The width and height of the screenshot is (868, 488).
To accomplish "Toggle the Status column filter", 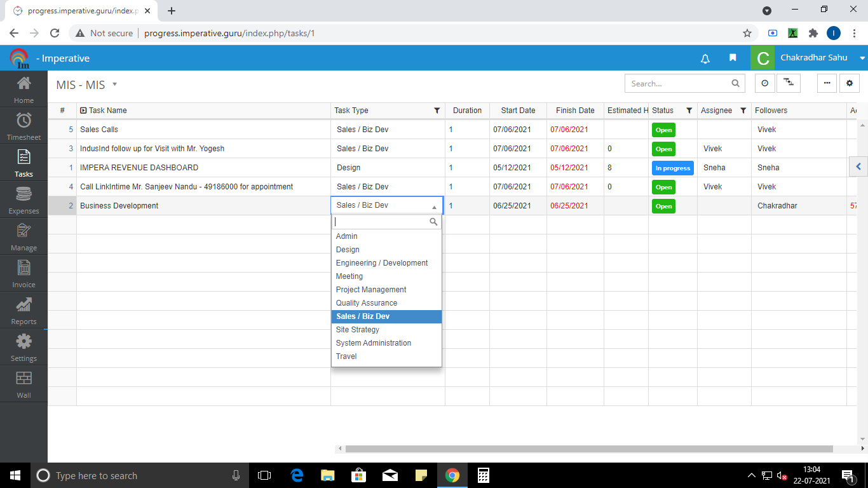I will pos(689,111).
